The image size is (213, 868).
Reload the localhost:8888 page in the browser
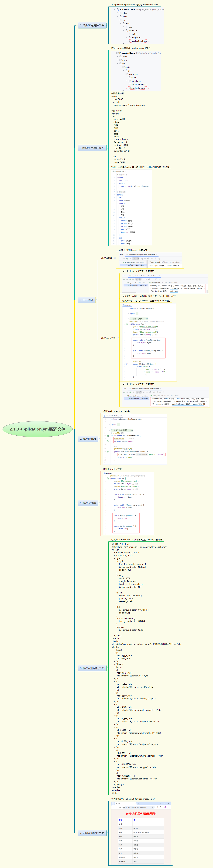click(x=120, y=807)
